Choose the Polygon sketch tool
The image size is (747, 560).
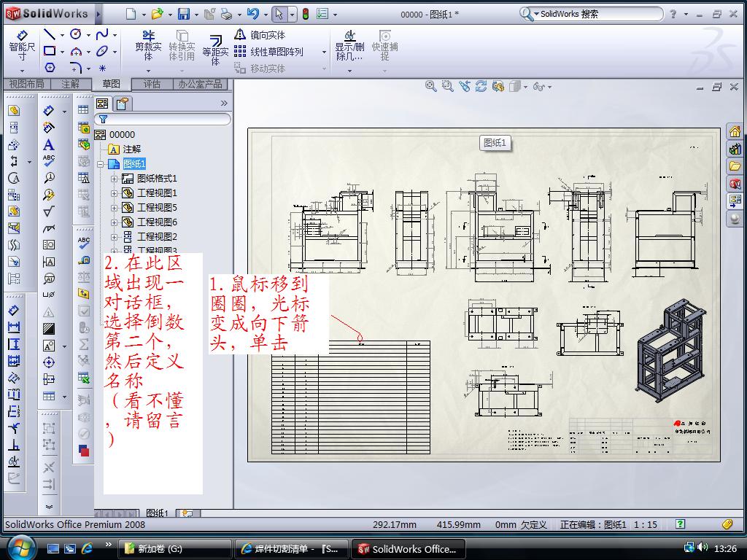(50, 67)
